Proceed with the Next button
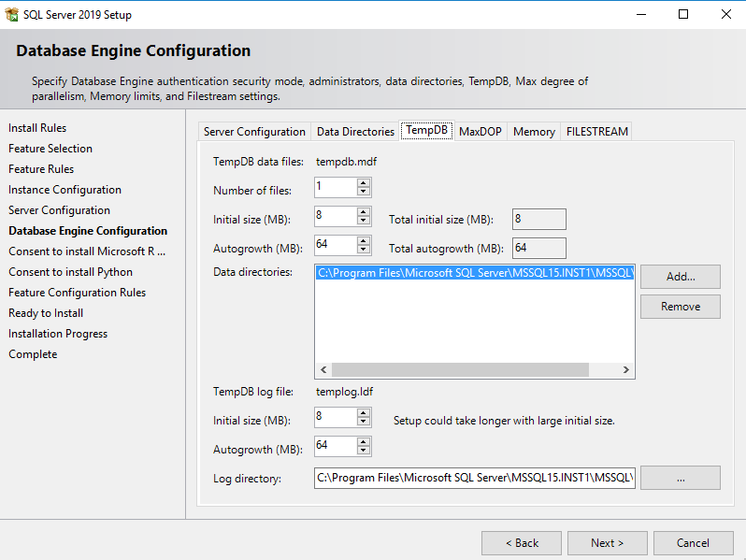The width and height of the screenshot is (746, 560). coord(607,543)
